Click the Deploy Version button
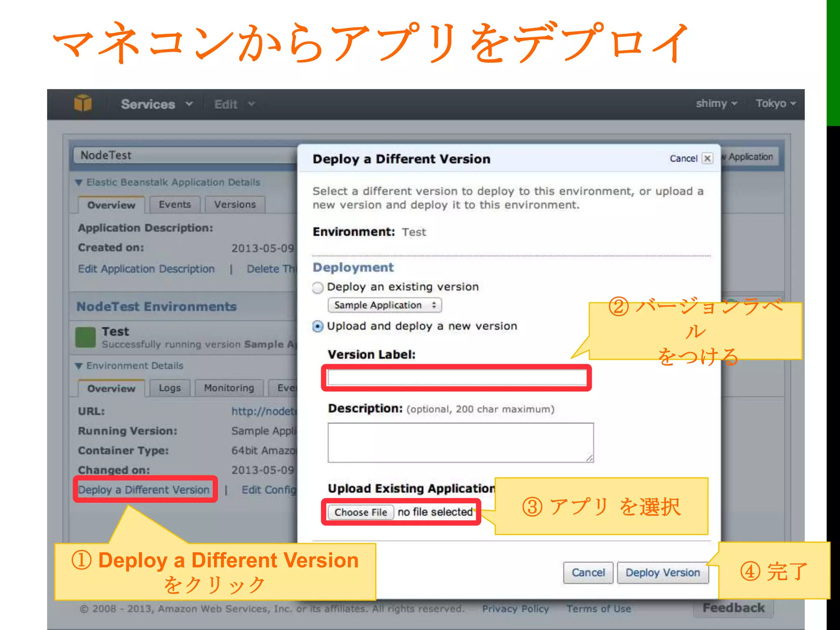The height and width of the screenshot is (630, 840). click(x=663, y=573)
